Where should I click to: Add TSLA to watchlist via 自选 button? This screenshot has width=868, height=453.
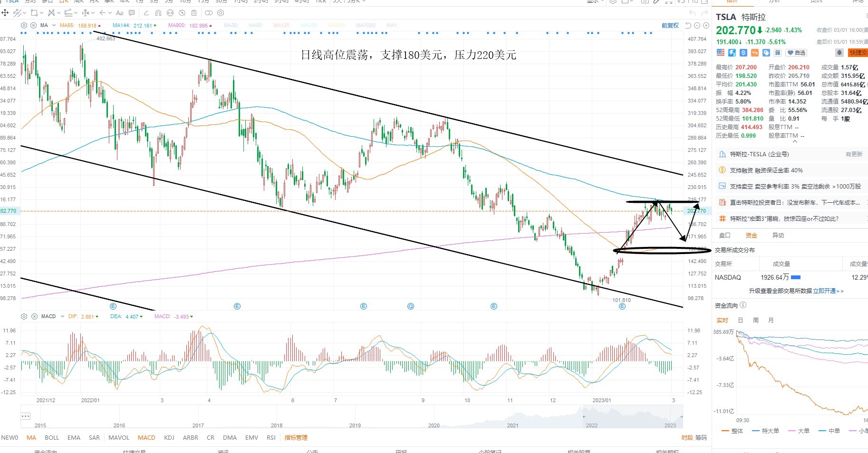(x=797, y=53)
